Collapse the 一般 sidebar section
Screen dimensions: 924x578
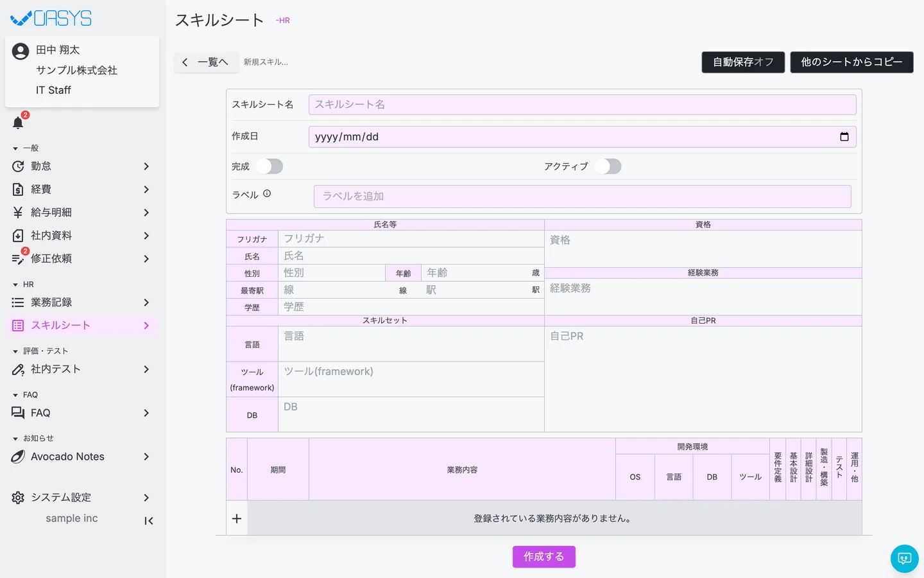(x=15, y=148)
